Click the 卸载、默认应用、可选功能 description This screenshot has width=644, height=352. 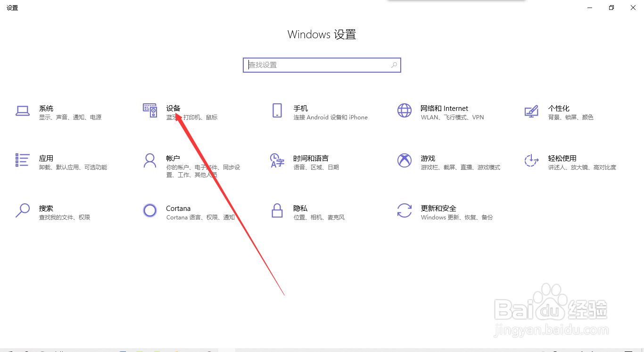pos(73,168)
